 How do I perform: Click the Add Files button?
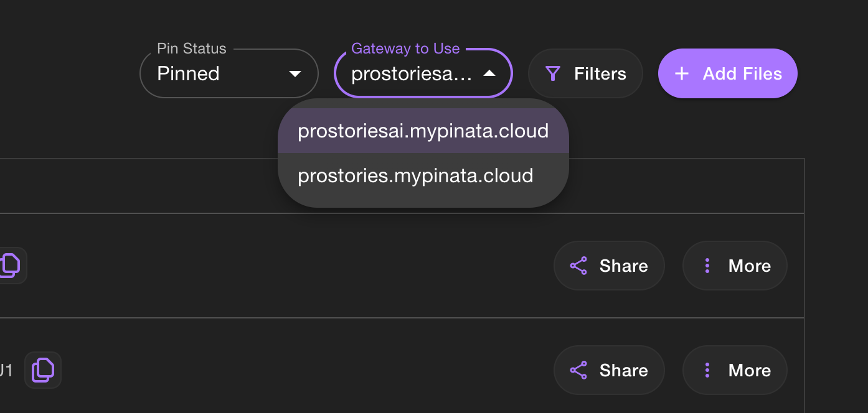coord(728,73)
